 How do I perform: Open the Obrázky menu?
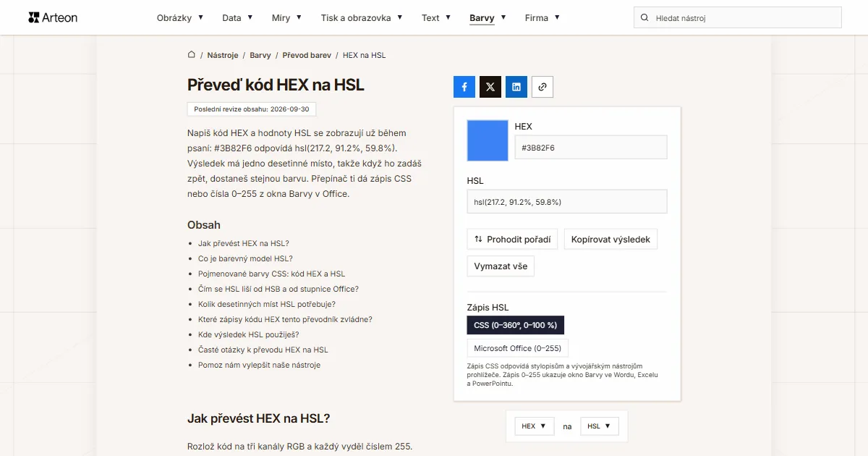pyautogui.click(x=180, y=17)
